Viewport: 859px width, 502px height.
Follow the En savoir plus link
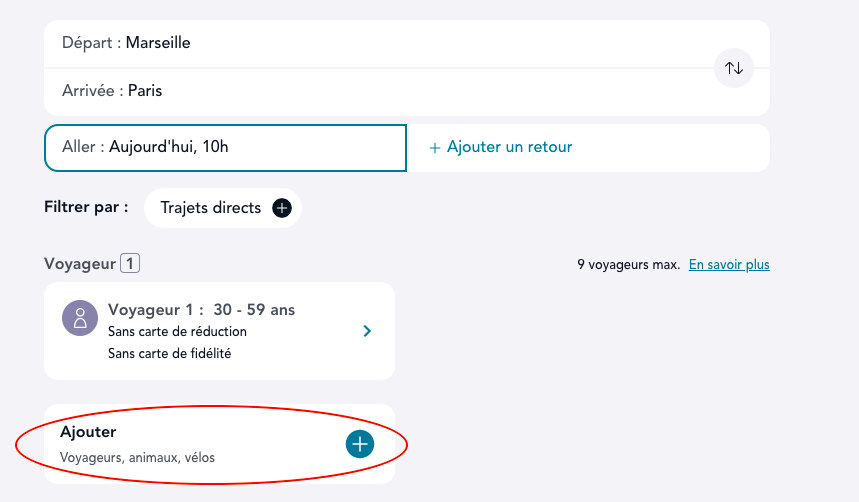[729, 265]
